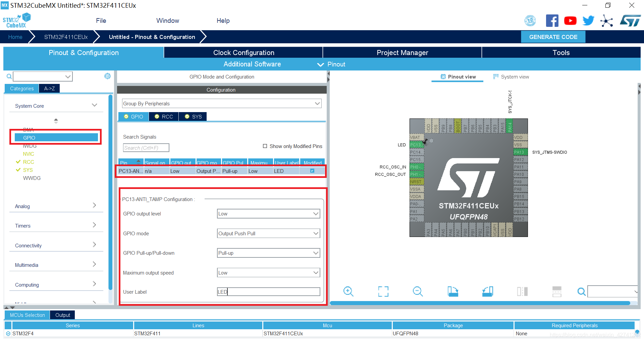Open the YouTube icon link
Screen dimensions: 644x341
pos(570,21)
